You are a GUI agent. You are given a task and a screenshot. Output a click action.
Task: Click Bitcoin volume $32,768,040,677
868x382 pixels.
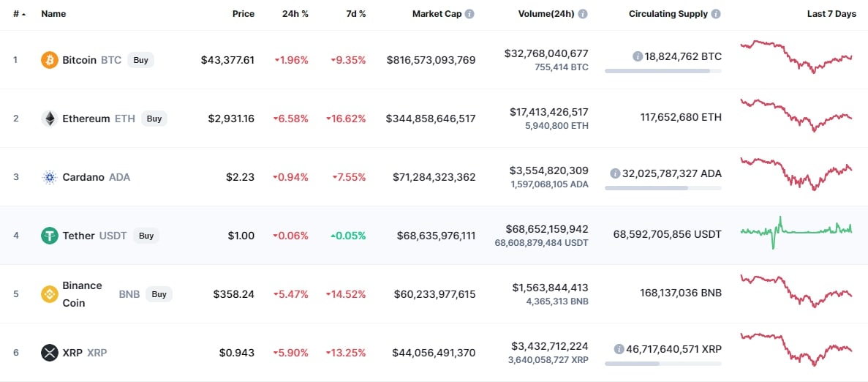click(x=546, y=53)
